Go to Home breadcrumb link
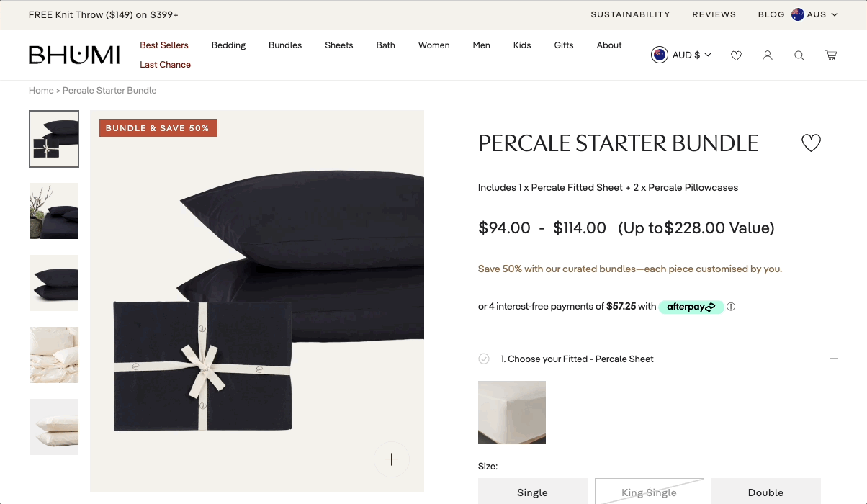 coord(41,90)
